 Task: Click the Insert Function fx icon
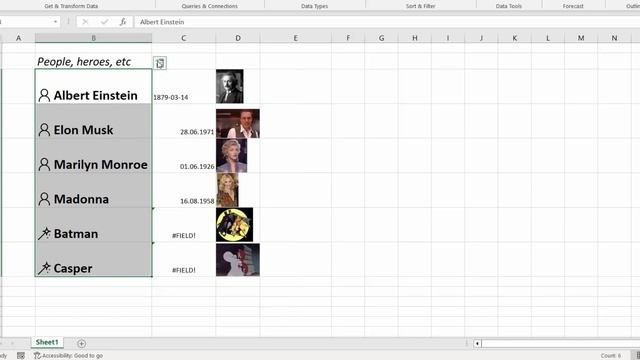[123, 22]
